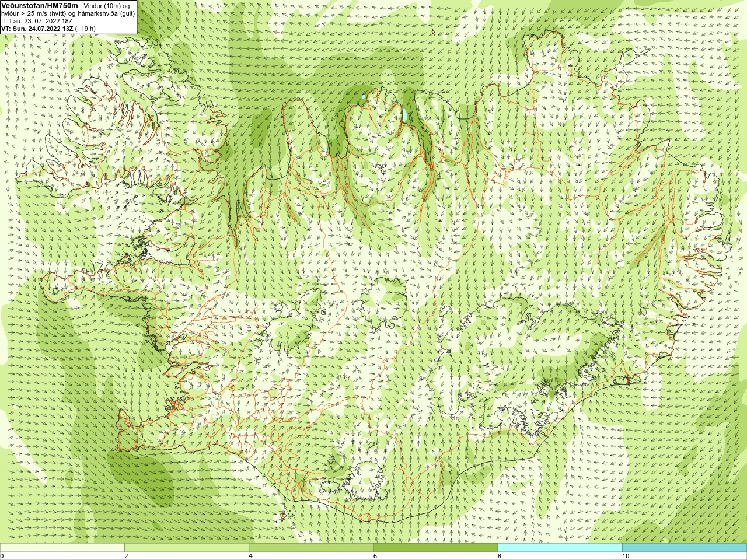Click the '0' label under the legend

point(2,556)
